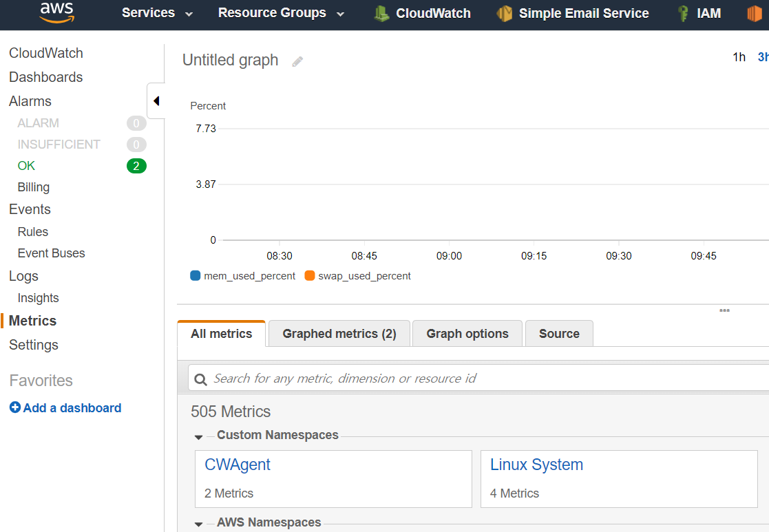Click the plus icon for Add a dashboard
The width and height of the screenshot is (769, 532).
[x=15, y=407]
